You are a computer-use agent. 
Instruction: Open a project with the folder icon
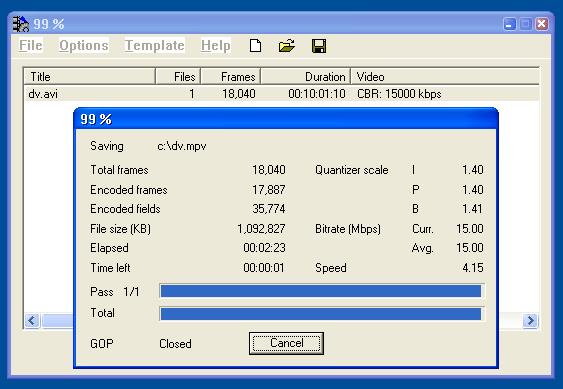(287, 46)
